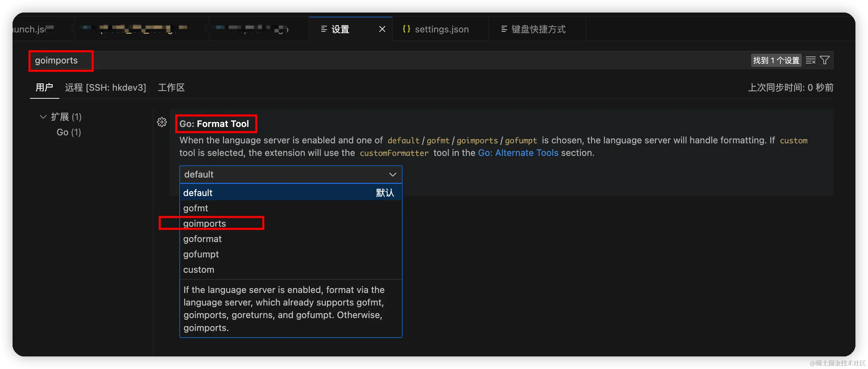Screen dimensions: 868x369
Task: Choose the default option in the list
Action: [291, 193]
